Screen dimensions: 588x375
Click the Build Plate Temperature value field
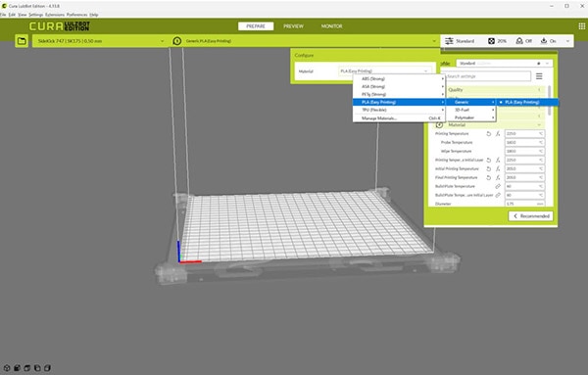pyautogui.click(x=524, y=186)
